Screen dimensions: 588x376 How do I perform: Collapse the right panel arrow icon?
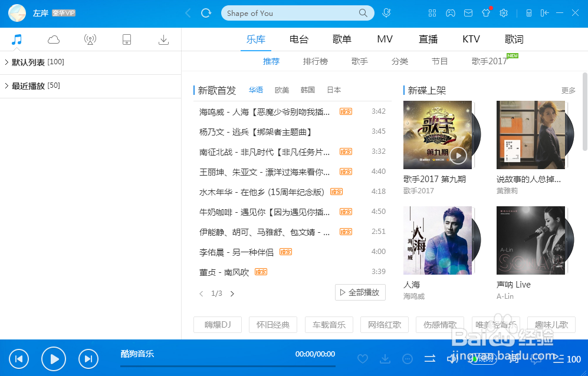544,13
